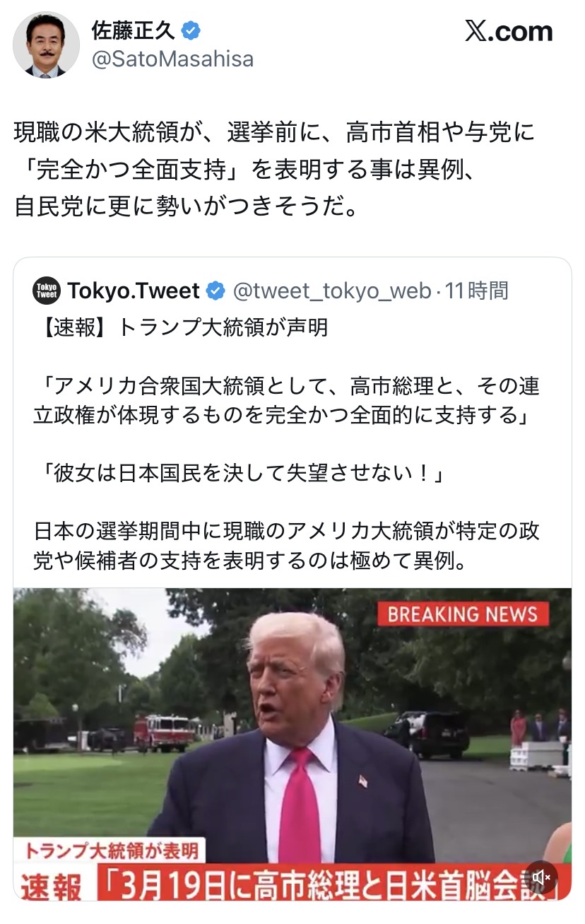The height and width of the screenshot is (924, 585).
Task: Select the トランプ大統領が表明 caption
Action: click(x=111, y=850)
